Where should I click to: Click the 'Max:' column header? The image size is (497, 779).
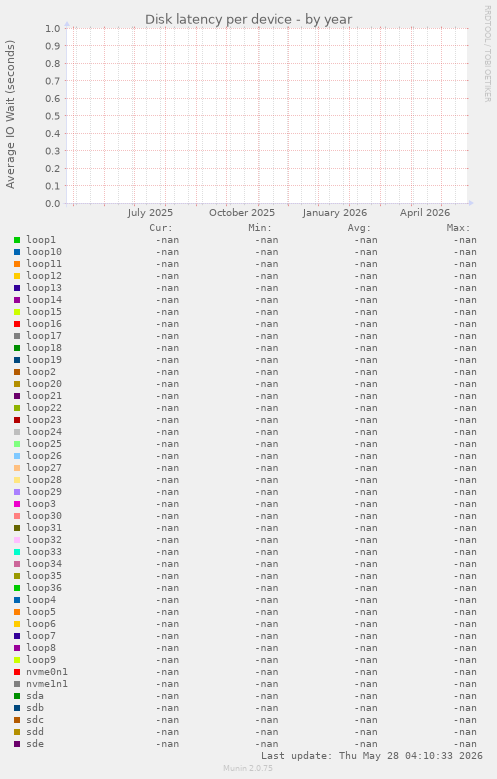pyautogui.click(x=458, y=228)
